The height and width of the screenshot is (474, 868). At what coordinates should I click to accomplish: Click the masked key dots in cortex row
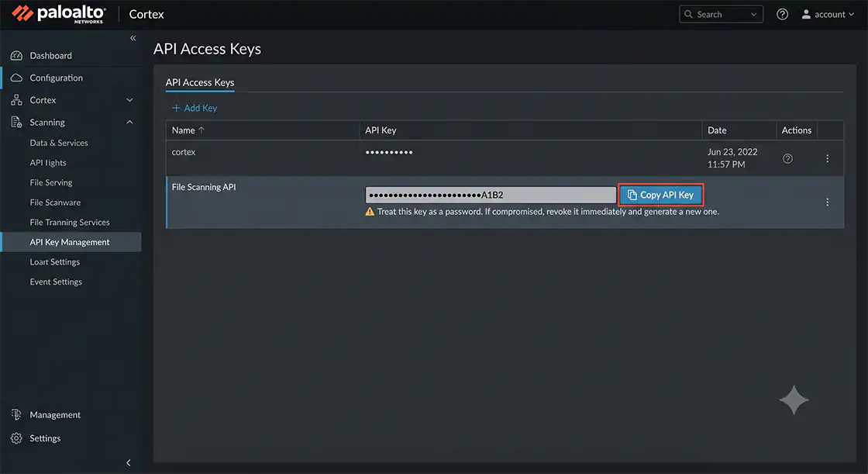click(389, 152)
